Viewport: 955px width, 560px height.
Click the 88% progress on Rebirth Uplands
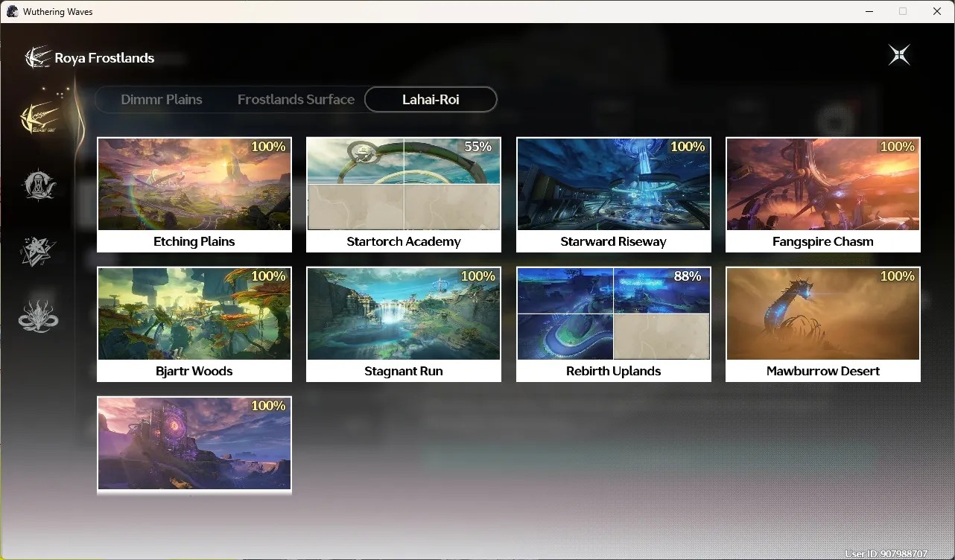[x=688, y=276]
